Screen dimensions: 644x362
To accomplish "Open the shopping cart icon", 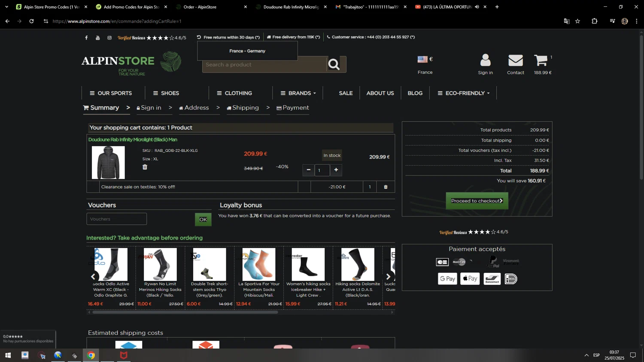I will tap(541, 60).
